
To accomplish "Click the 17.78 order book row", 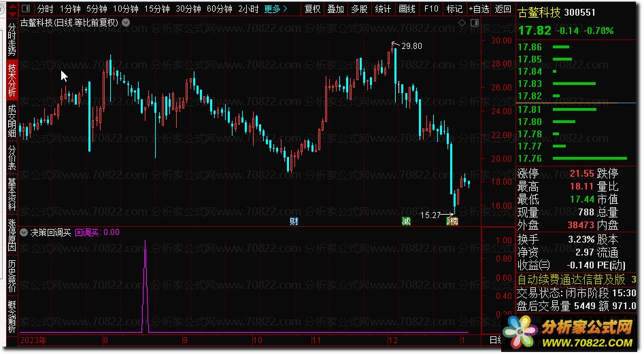I will click(x=576, y=134).
